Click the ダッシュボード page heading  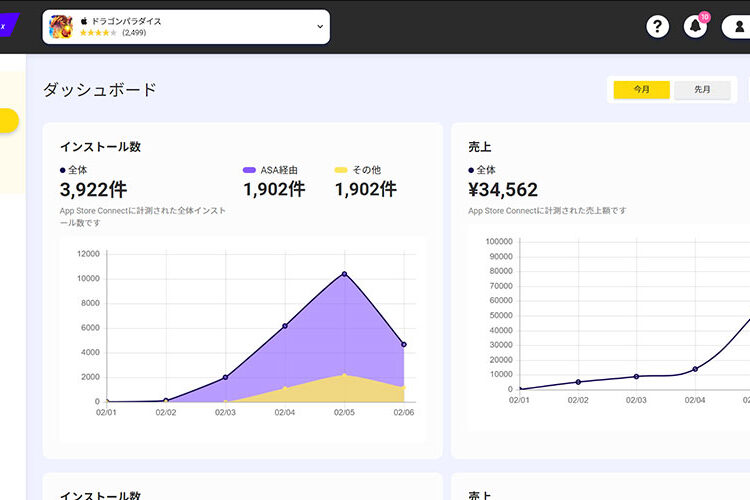click(100, 90)
